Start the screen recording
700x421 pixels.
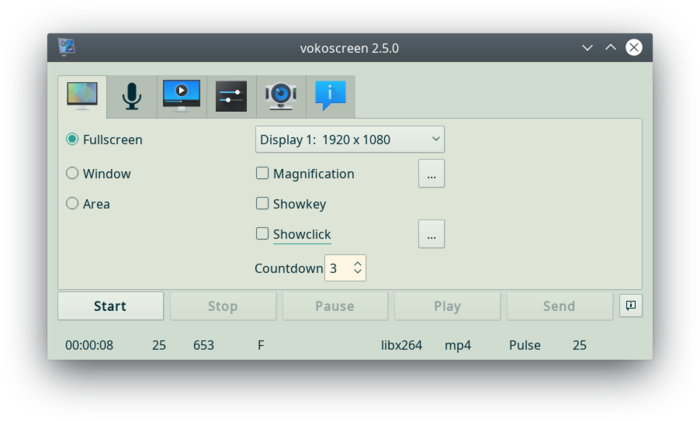tap(110, 306)
